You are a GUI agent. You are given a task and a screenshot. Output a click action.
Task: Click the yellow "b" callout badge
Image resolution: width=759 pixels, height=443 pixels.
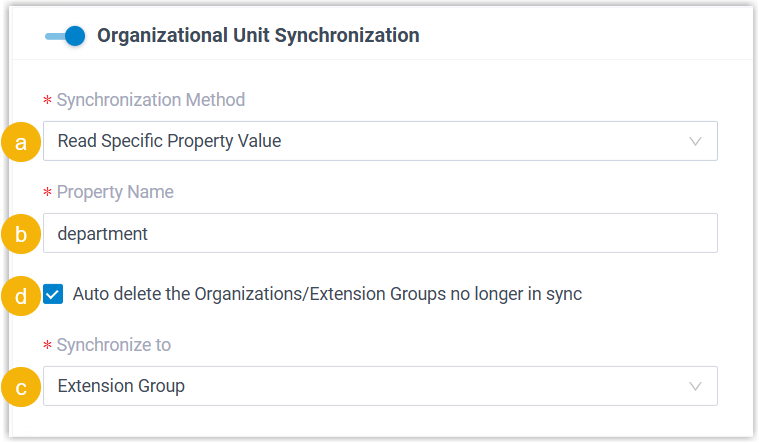pyautogui.click(x=21, y=233)
